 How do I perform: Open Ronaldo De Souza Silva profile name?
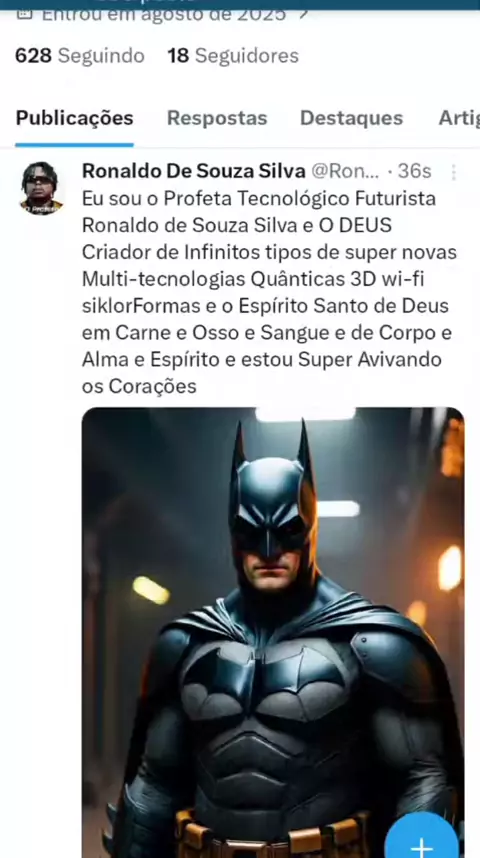click(194, 172)
